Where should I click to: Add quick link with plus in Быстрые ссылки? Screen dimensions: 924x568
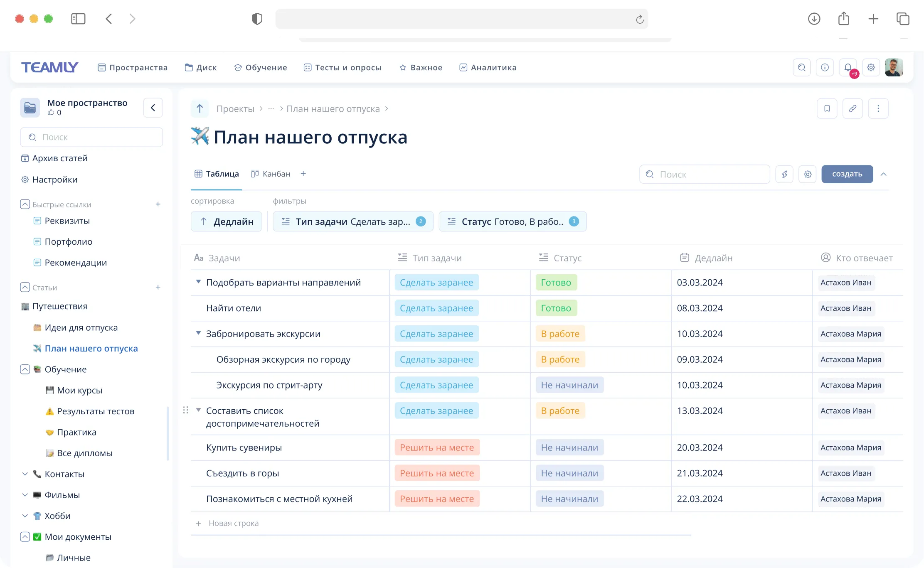click(x=158, y=204)
